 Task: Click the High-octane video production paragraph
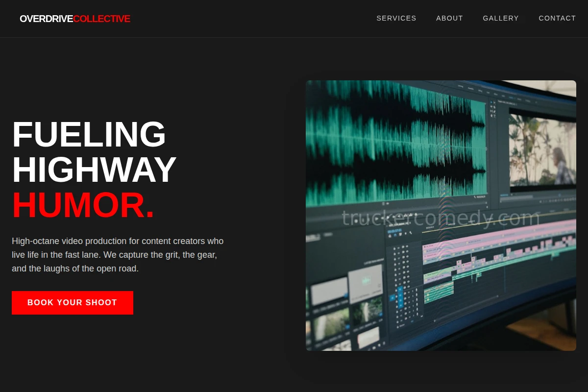tap(118, 255)
